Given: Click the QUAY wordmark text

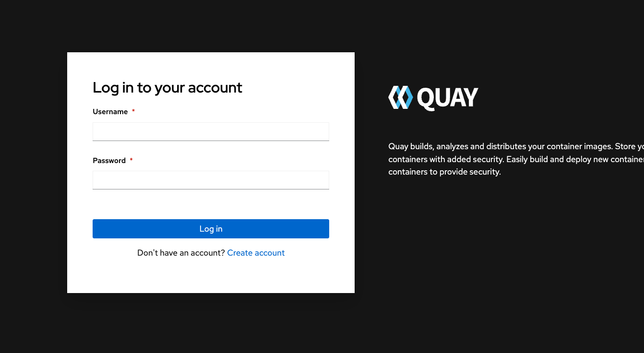Looking at the screenshot, I should click(x=447, y=98).
